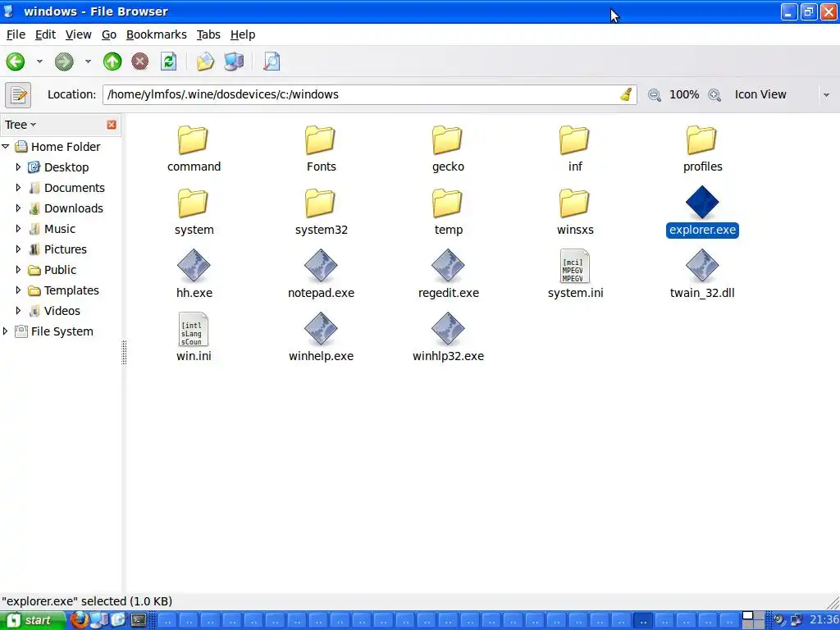Select the win.ini file thumbnail
Viewport: 840px width, 630px height.
tap(194, 329)
